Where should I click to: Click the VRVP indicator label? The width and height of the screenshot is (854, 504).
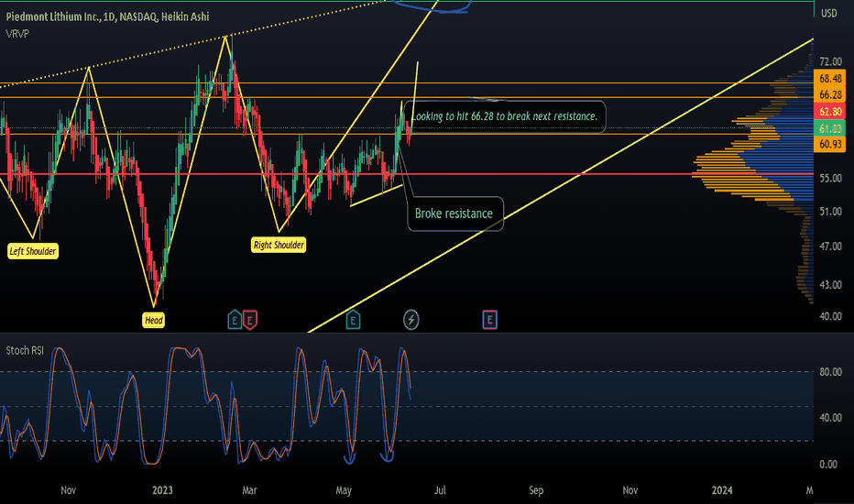tap(17, 34)
